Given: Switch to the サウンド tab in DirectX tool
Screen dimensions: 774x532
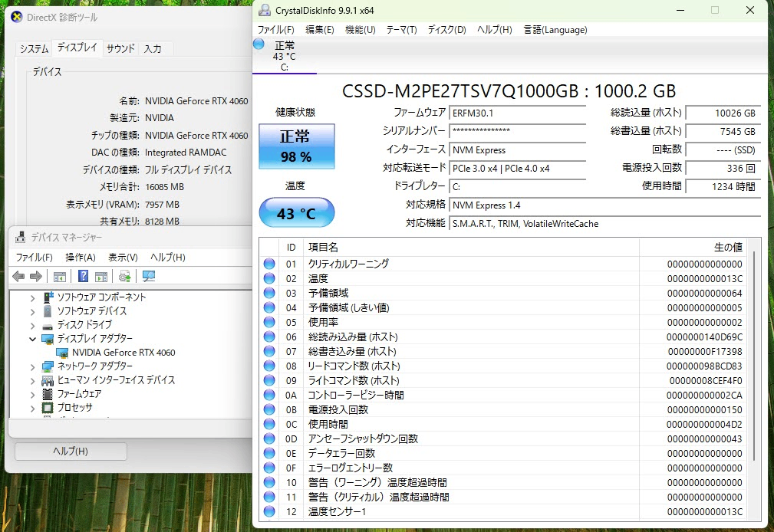Looking at the screenshot, I should tap(120, 48).
